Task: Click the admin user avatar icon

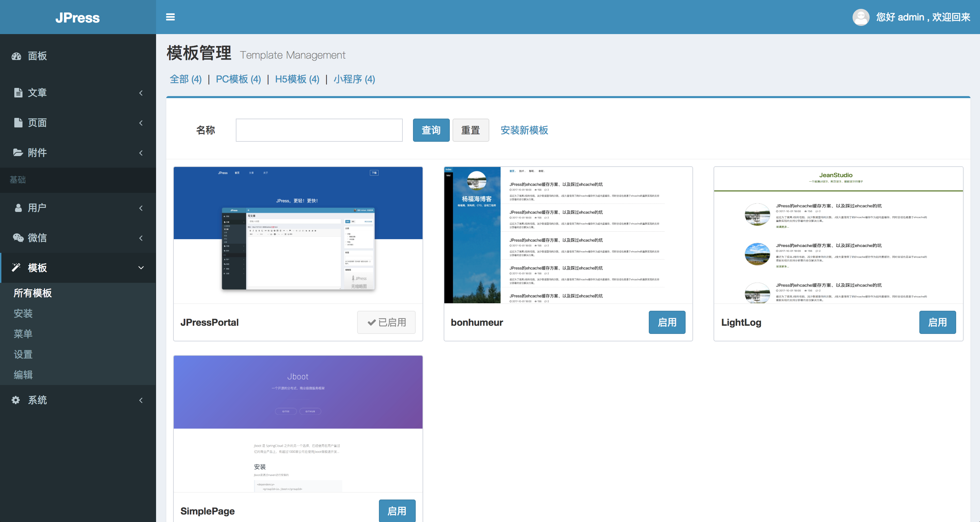Action: pyautogui.click(x=860, y=17)
